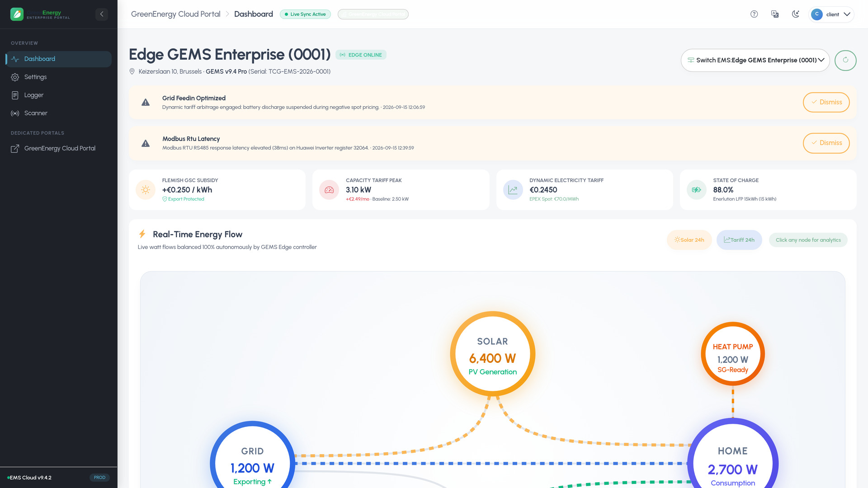This screenshot has width=868, height=488.
Task: Open the Dashboard sidebar item
Action: tap(59, 59)
